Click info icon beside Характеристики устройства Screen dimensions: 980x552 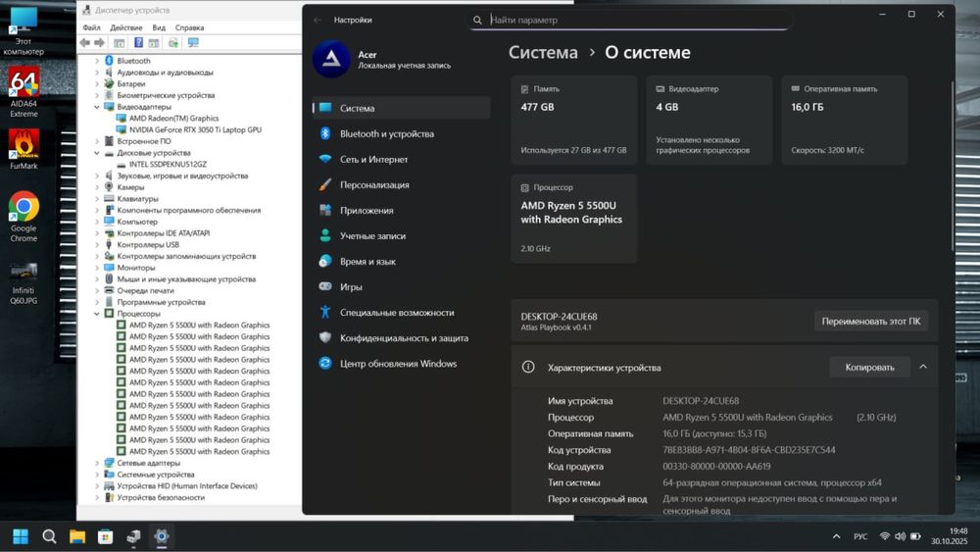pyautogui.click(x=528, y=367)
